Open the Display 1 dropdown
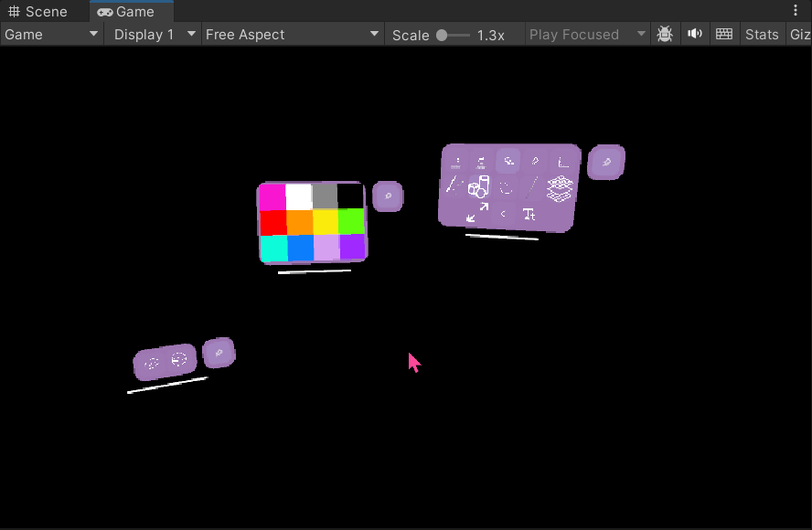Viewport: 812px width, 530px height. point(154,35)
